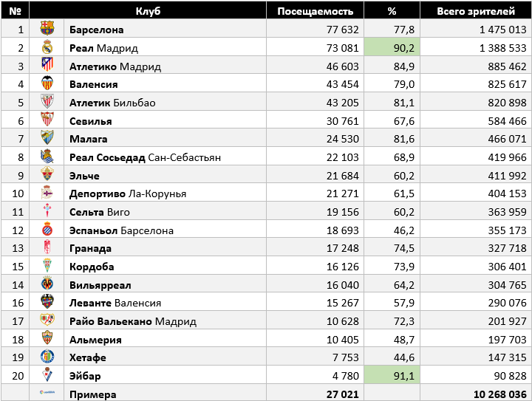Click the Real Madrid crest icon

click(47, 48)
